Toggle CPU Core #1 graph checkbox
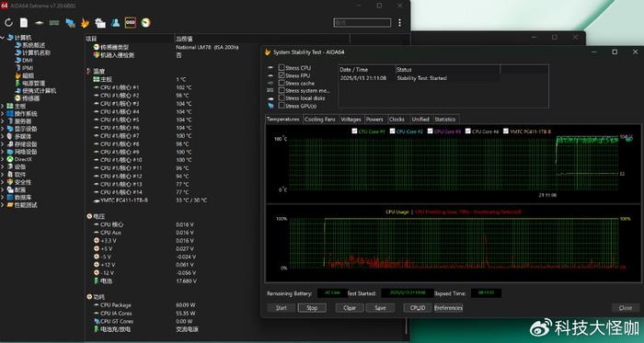 [x=354, y=131]
